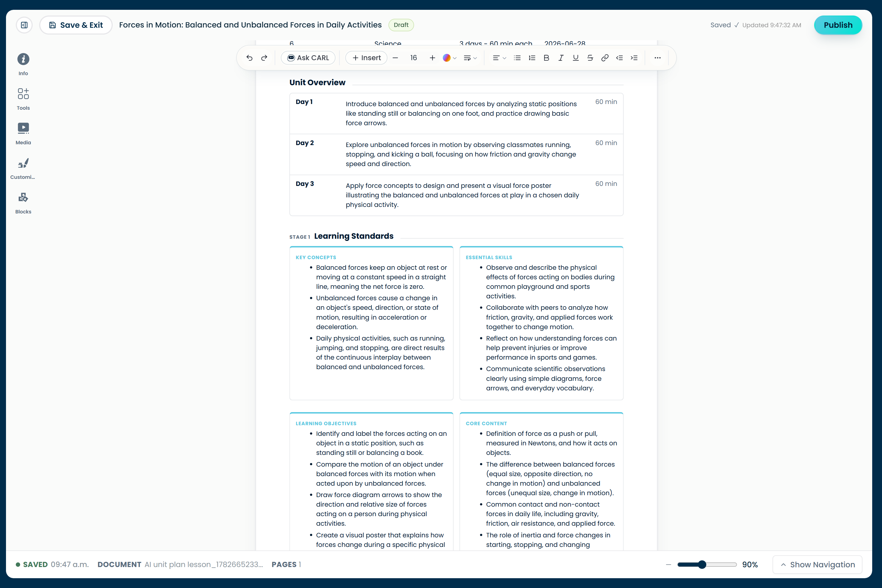This screenshot has width=882, height=588.
Task: Open the line spacing dropdown
Action: 470,58
